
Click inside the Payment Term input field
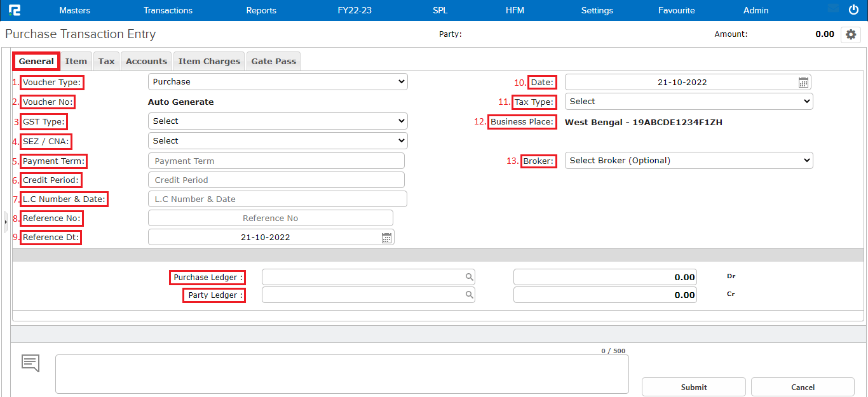click(278, 160)
